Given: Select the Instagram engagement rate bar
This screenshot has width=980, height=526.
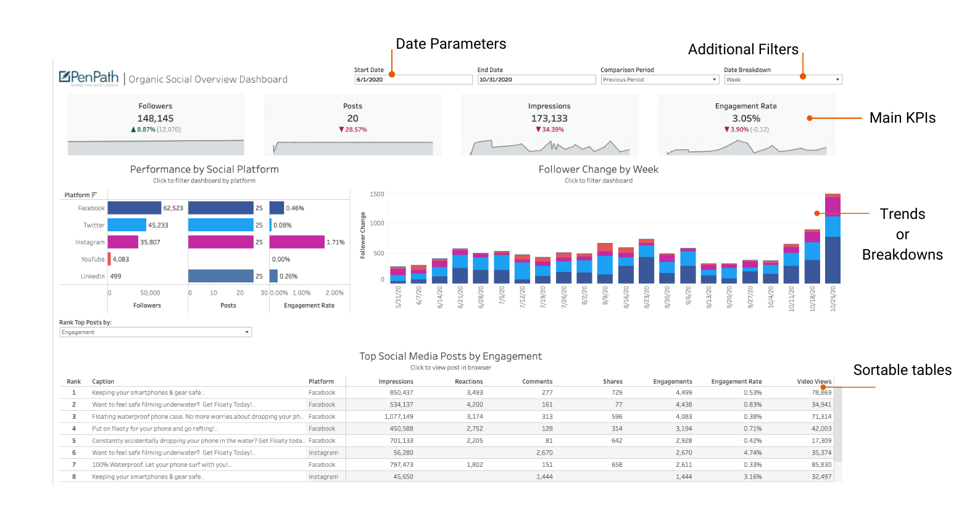Looking at the screenshot, I should tap(297, 242).
